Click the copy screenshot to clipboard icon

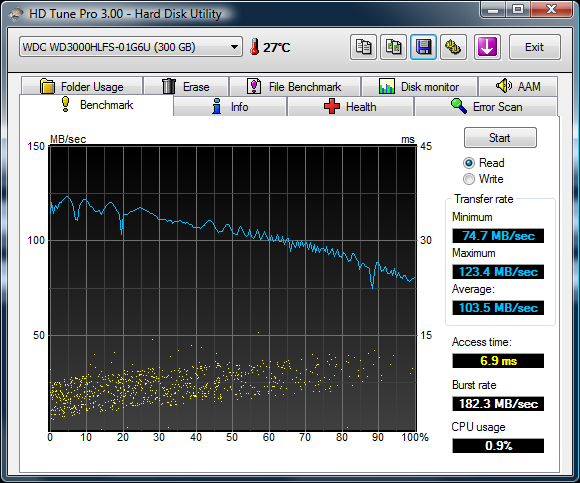click(393, 47)
